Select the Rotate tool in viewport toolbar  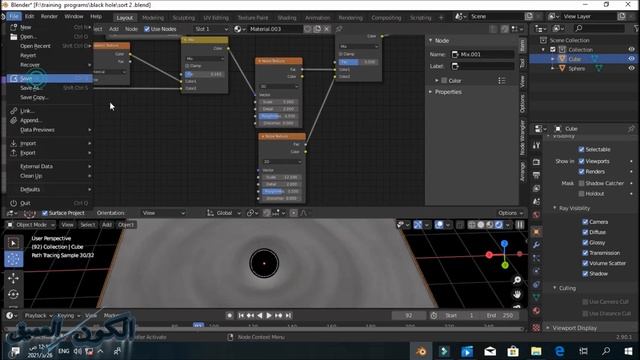[13, 294]
